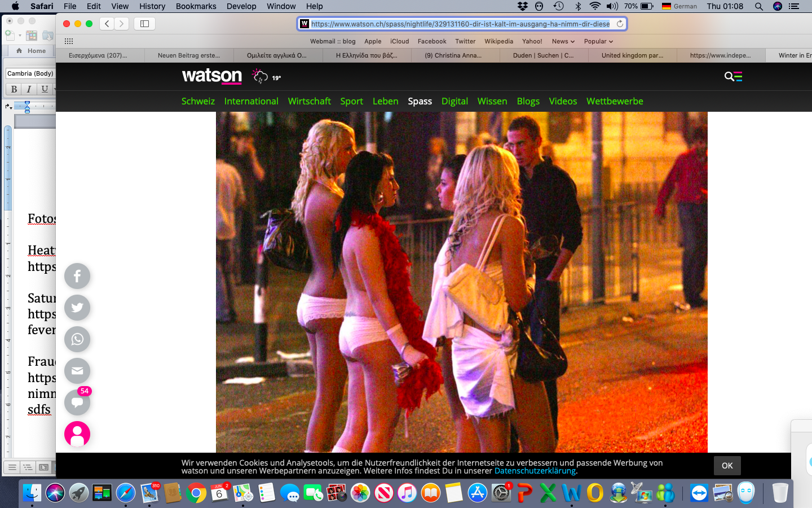This screenshot has height=508, width=812.
Task: Go to Digital section
Action: coord(454,101)
